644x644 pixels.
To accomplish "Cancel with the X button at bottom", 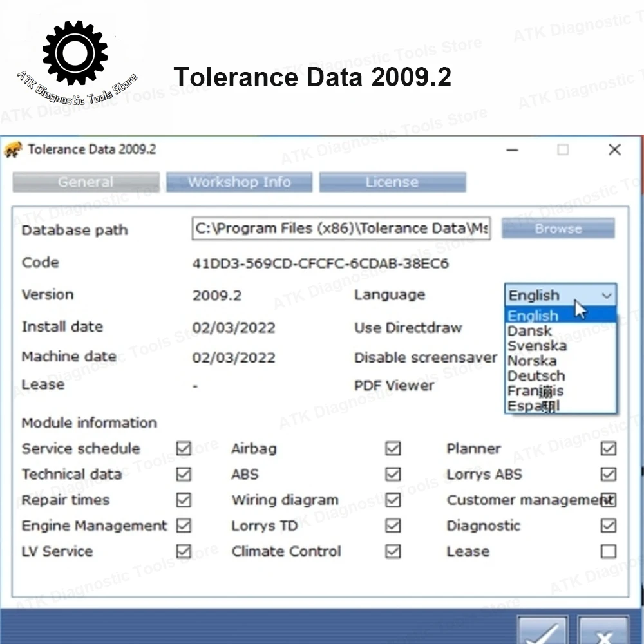I will tap(603, 630).
